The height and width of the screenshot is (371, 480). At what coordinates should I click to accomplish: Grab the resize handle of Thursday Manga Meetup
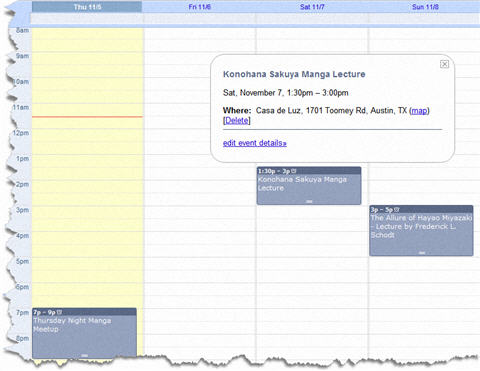pyautogui.click(x=85, y=356)
